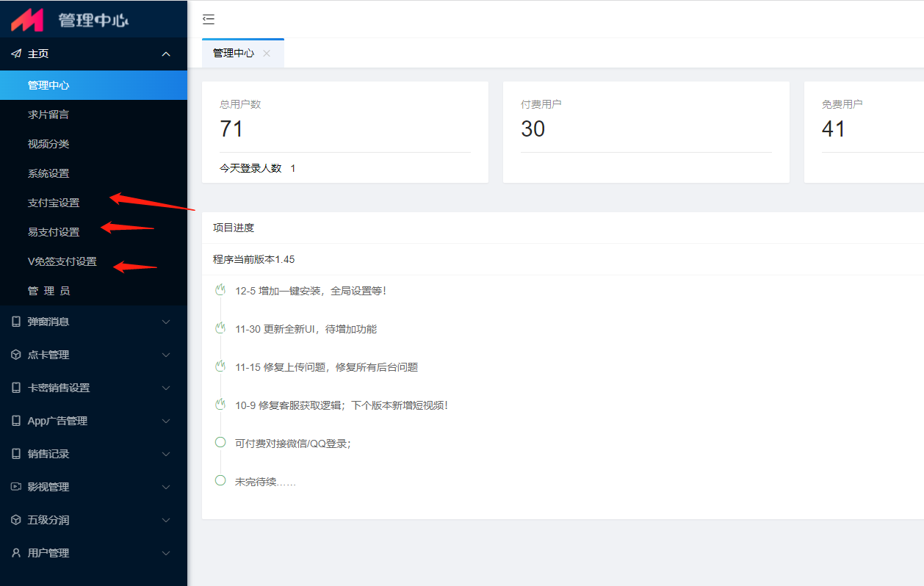Viewport: 924px width, 586px height.
Task: Click the 总用户数 statistics card
Action: coord(344,132)
